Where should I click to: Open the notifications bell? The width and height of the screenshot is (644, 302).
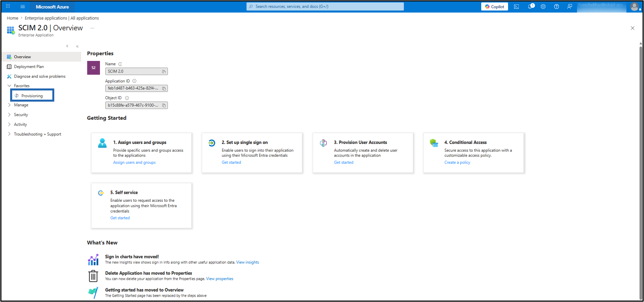coord(530,6)
